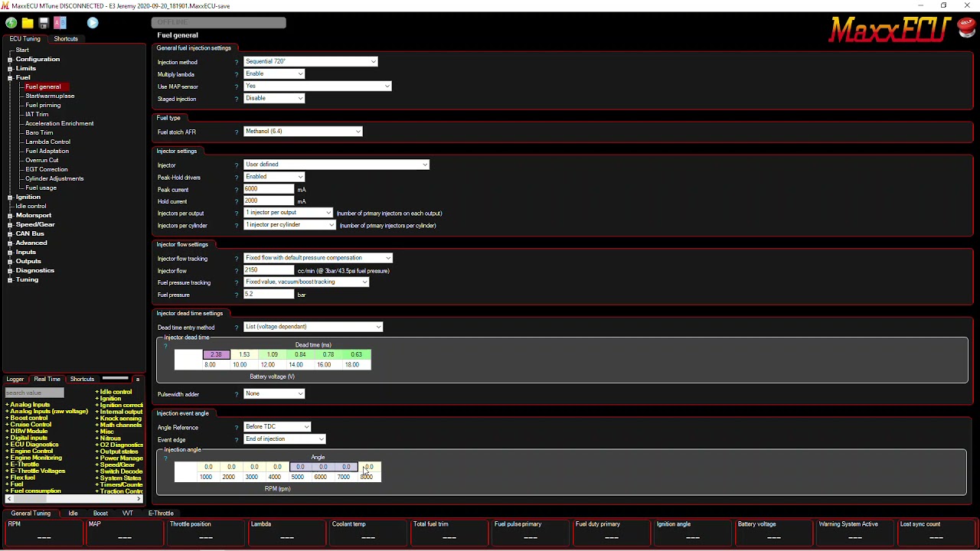Open the E-Throttle tab in the bottom gauge bar
Image resolution: width=980 pixels, height=551 pixels.
coord(161,514)
